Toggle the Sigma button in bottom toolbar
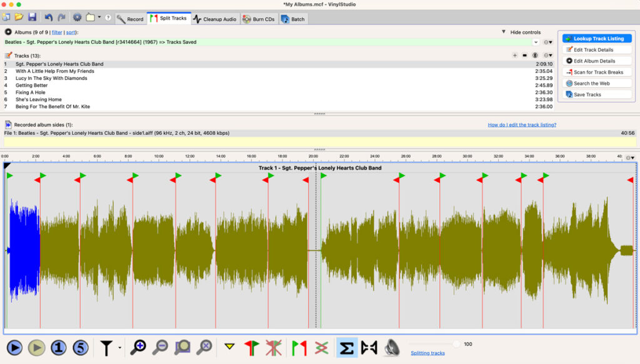This screenshot has height=364, width=640. pyautogui.click(x=347, y=347)
